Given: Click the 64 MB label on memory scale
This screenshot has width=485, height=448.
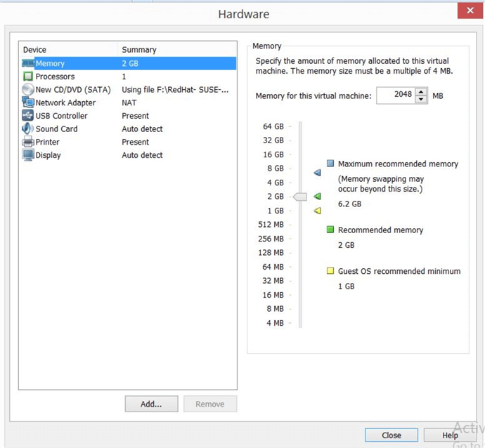Looking at the screenshot, I should (x=273, y=267).
